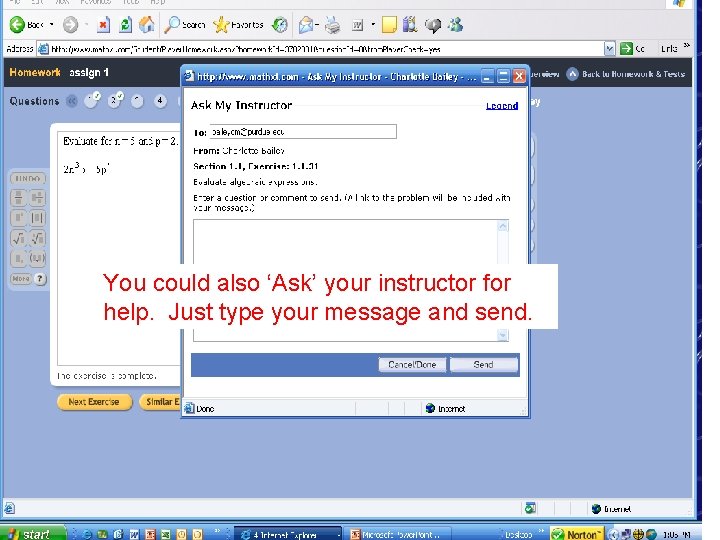Open math palette help question mark
Viewport: 720px width, 540px height.
click(x=40, y=279)
